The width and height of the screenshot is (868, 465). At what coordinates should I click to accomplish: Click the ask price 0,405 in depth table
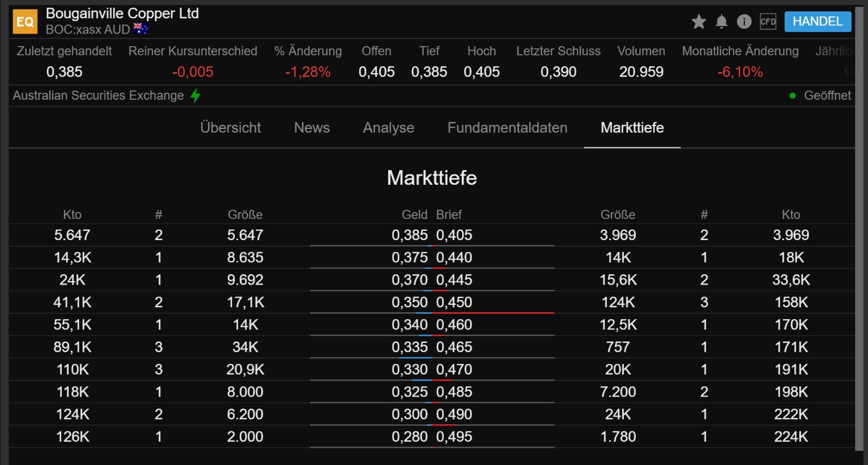[454, 235]
